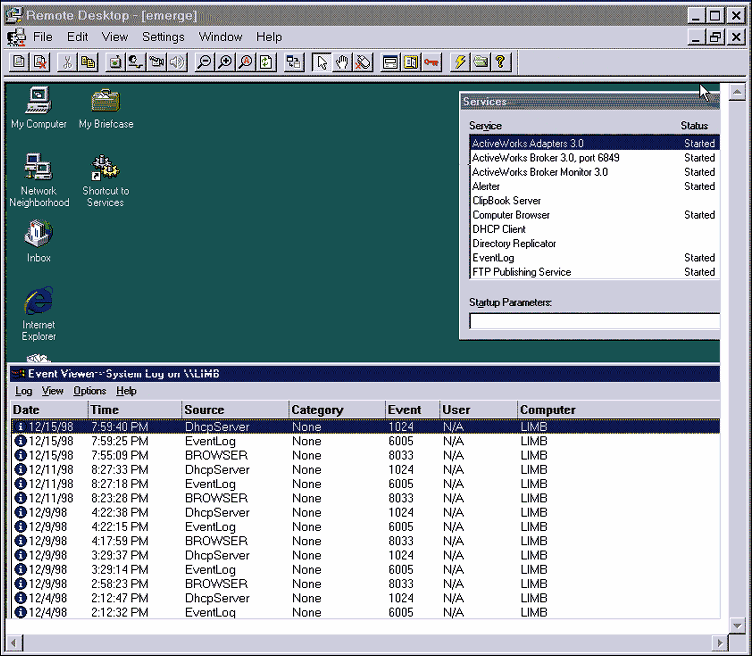The width and height of the screenshot is (752, 656).
Task: Click the new document toolbar icon
Action: 20,62
